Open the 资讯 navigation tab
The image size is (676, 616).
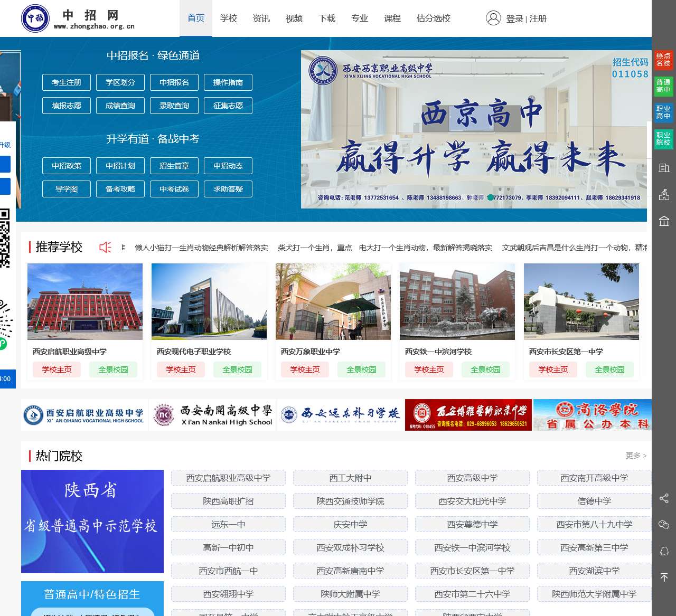tap(261, 18)
